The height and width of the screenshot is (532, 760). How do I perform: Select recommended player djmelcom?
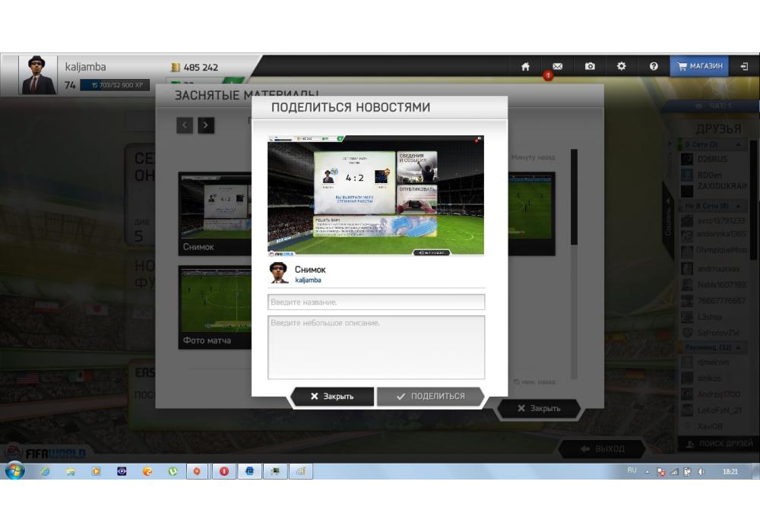click(713, 362)
